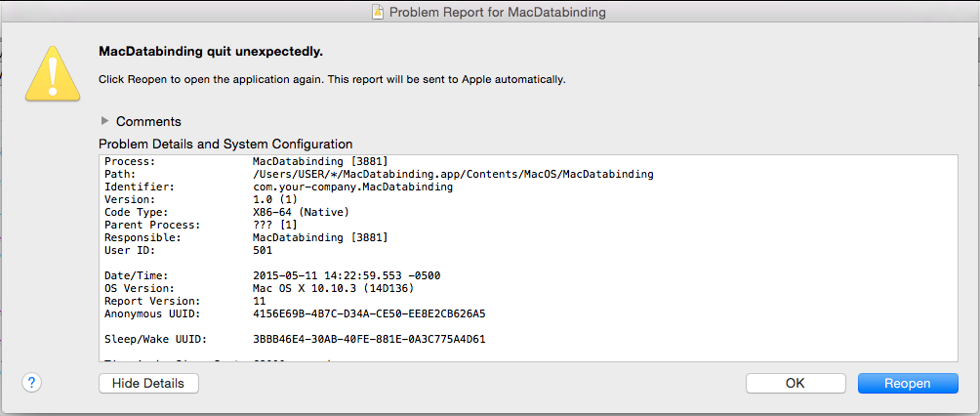Click the 'Comments' label
This screenshot has height=416, width=980.
click(x=148, y=121)
